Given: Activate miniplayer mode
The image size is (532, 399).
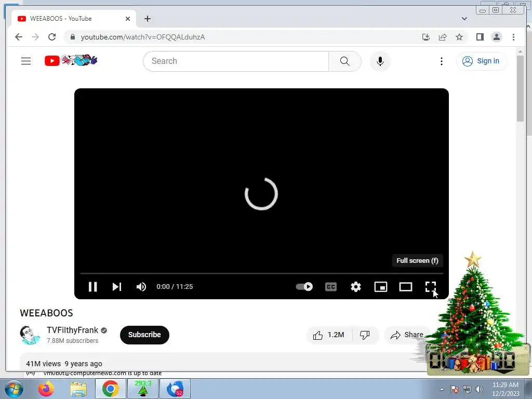Looking at the screenshot, I should [x=381, y=287].
